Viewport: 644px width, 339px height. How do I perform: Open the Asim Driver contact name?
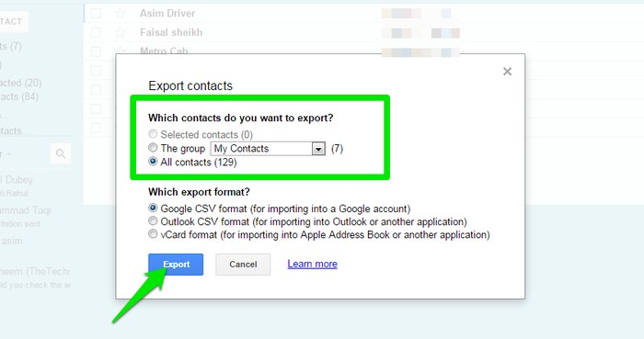tap(167, 13)
